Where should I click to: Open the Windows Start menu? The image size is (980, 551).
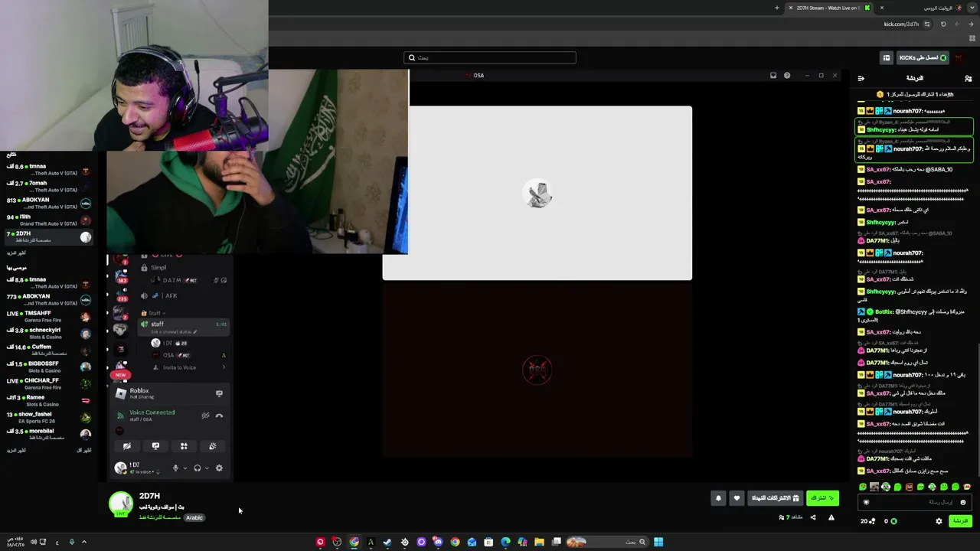point(658,542)
